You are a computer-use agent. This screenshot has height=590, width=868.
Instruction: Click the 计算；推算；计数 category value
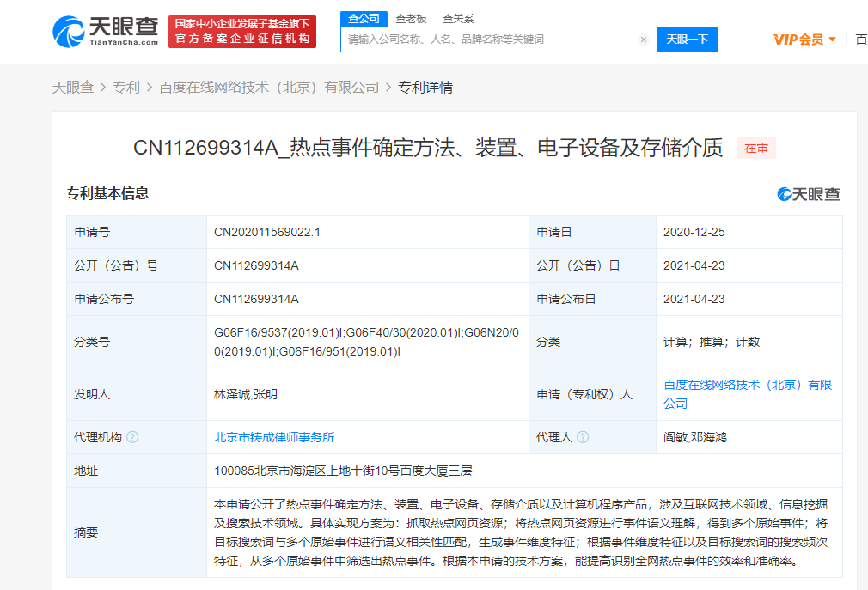712,342
